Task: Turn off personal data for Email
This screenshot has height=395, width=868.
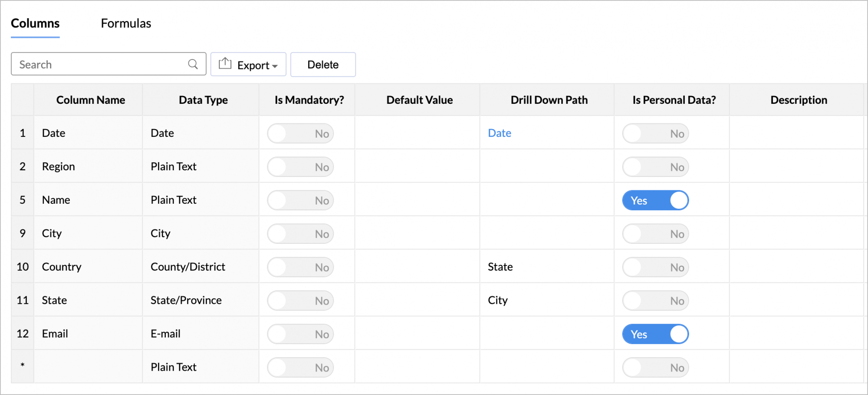Action: pos(655,334)
